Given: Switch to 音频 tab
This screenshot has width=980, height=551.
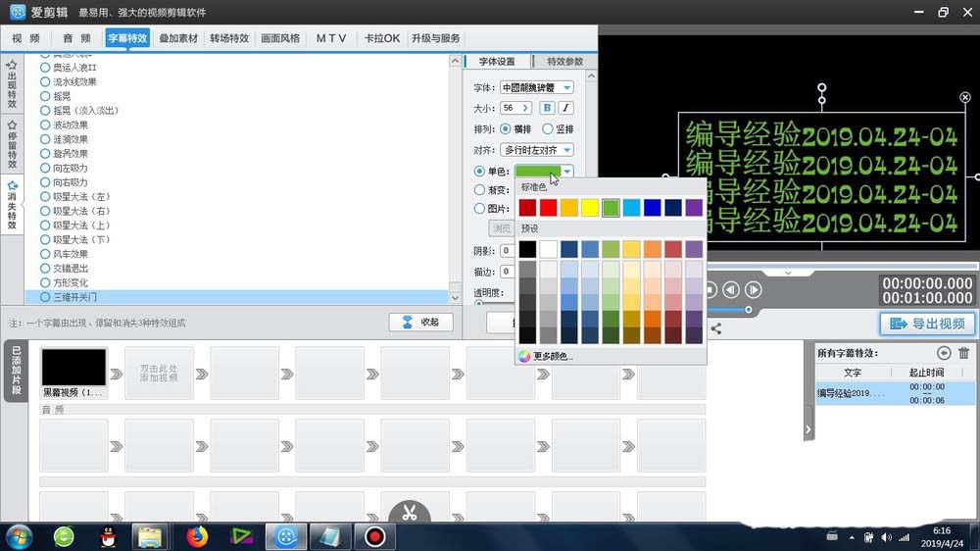Looking at the screenshot, I should pos(76,38).
